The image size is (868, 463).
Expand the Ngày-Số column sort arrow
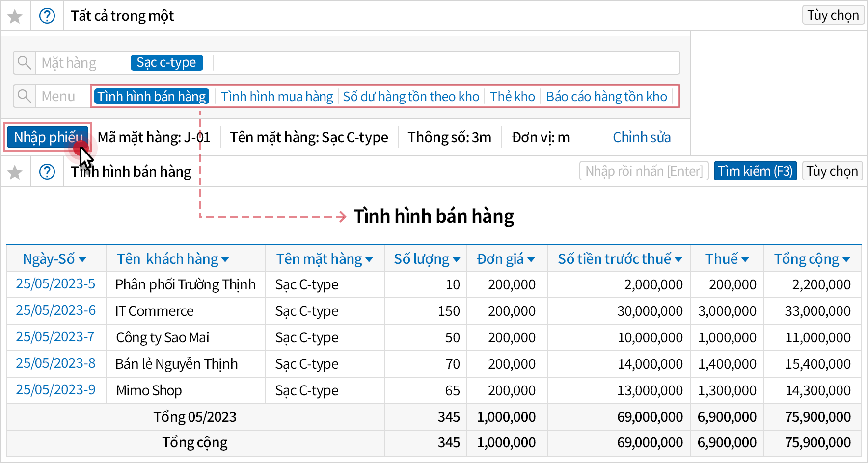82,259
